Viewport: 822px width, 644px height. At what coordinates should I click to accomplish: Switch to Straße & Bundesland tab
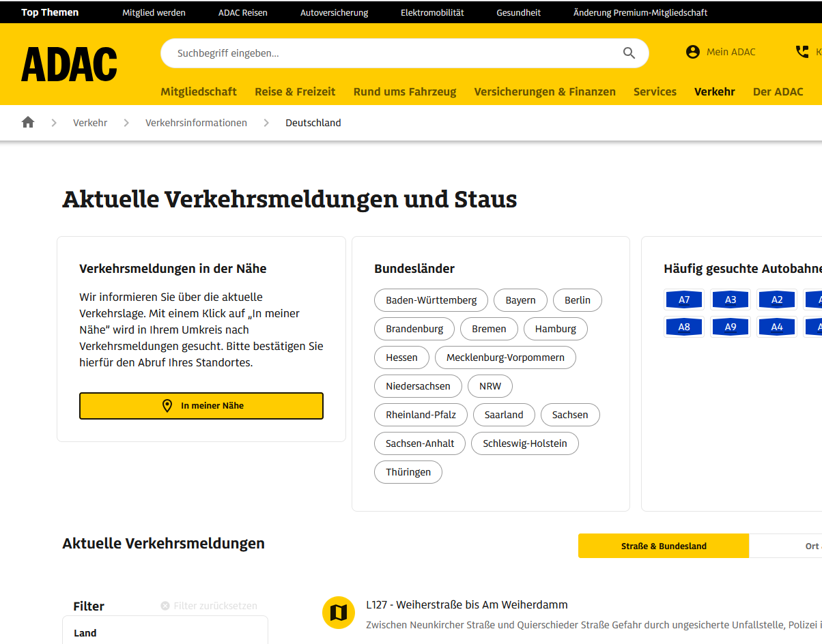(664, 546)
